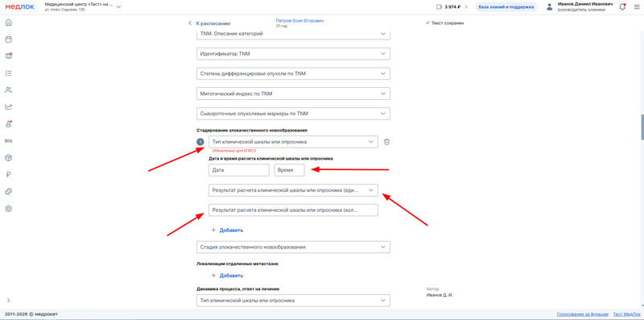The image size is (644, 320).
Task: Click patient age text '31 год'
Action: click(282, 26)
